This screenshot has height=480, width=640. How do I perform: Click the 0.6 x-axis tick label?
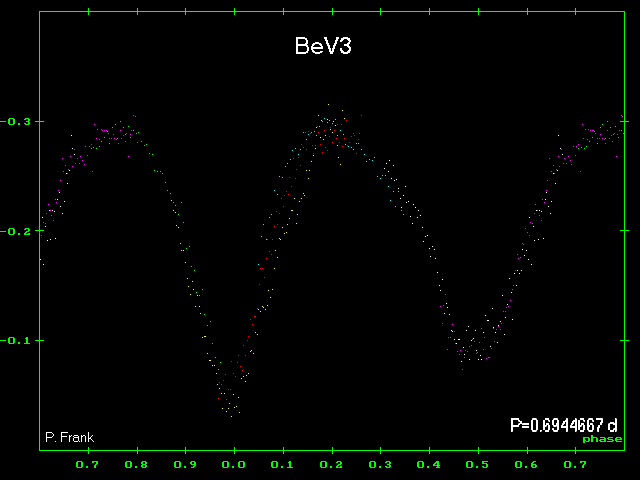pos(527,465)
